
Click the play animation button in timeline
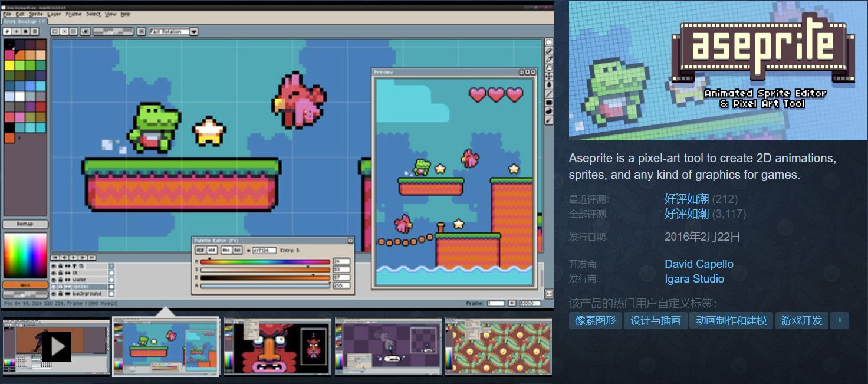click(73, 257)
